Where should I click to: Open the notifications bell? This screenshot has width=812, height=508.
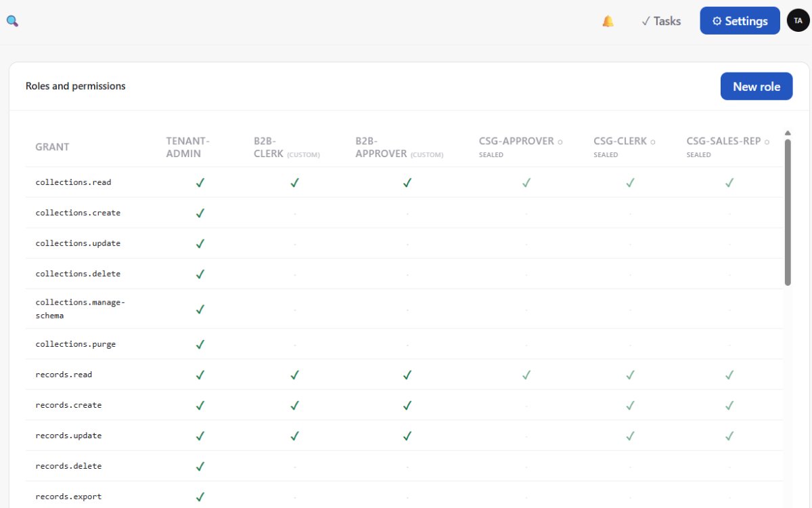point(608,21)
